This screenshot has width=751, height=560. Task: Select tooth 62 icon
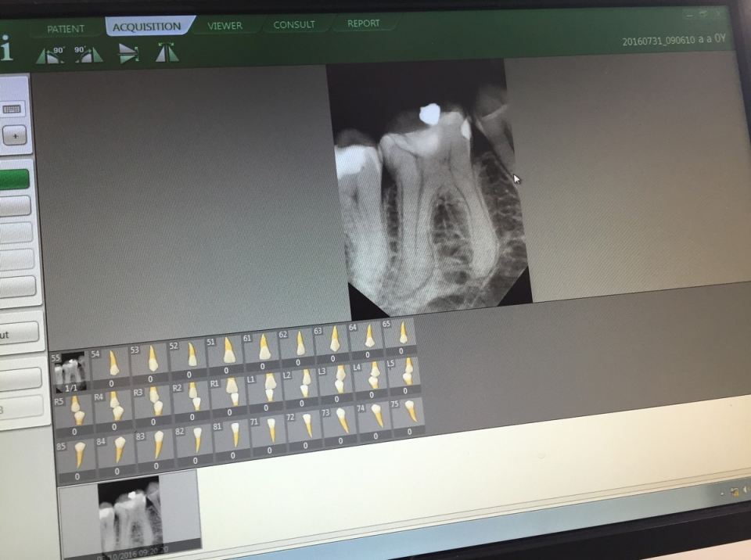pyautogui.click(x=296, y=347)
